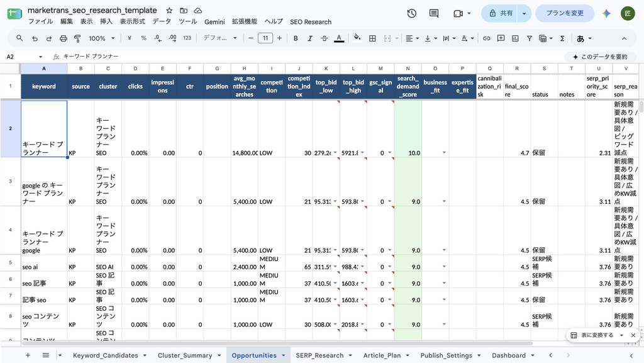Open the share options arrow
Image resolution: width=644 pixels, height=363 pixels.
pyautogui.click(x=524, y=14)
